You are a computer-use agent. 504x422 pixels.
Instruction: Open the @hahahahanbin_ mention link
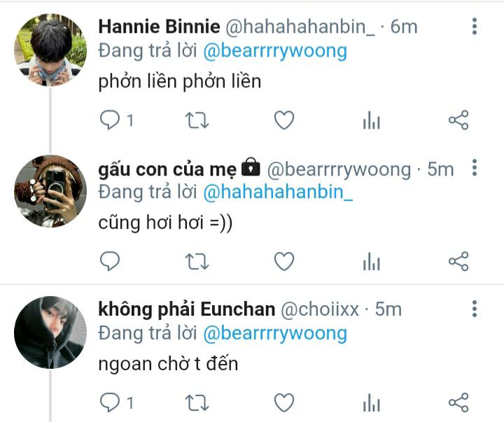click(x=278, y=192)
